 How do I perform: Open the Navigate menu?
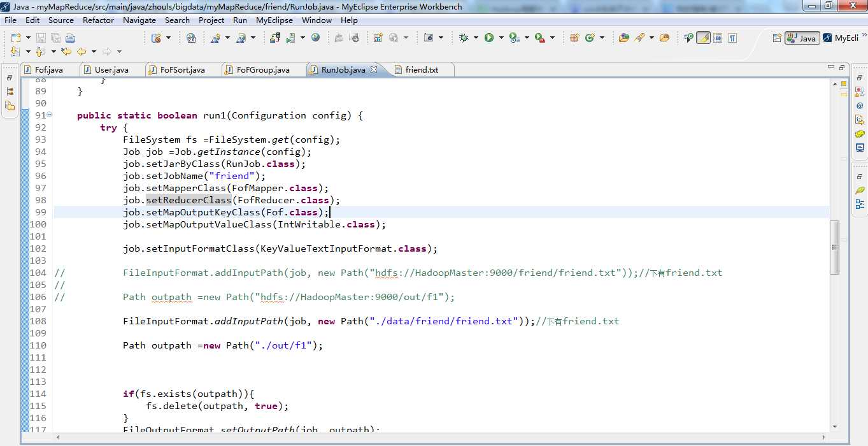[x=139, y=20]
